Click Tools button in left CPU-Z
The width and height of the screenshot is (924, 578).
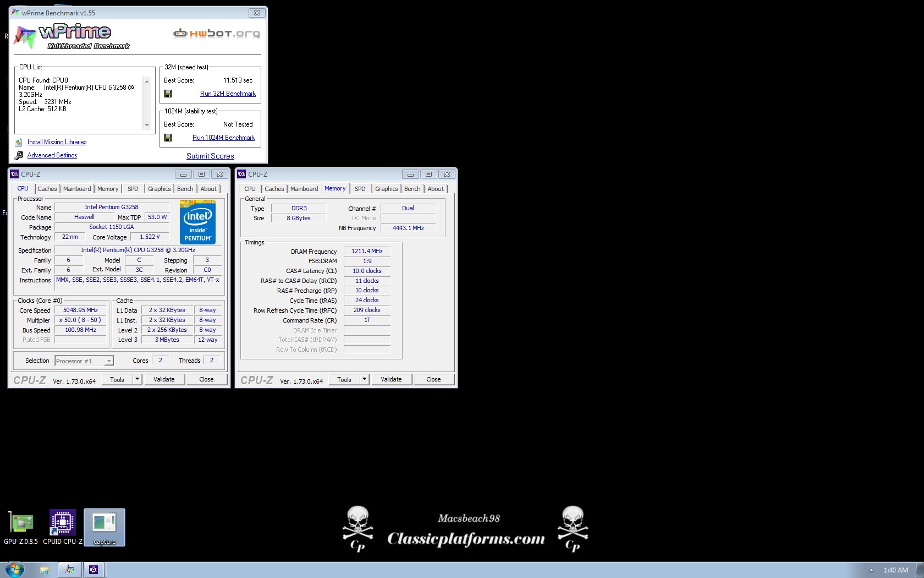click(117, 379)
